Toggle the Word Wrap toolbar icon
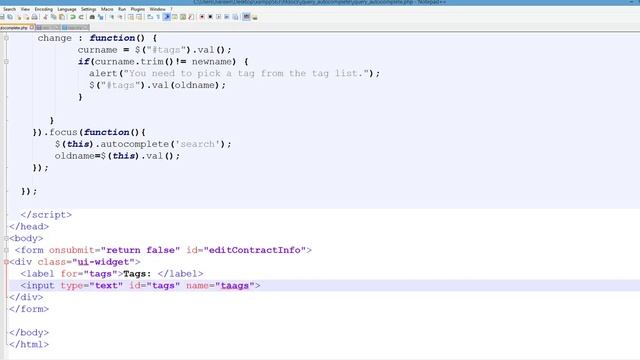Viewport: 640px width, 360px height. tap(150, 17)
